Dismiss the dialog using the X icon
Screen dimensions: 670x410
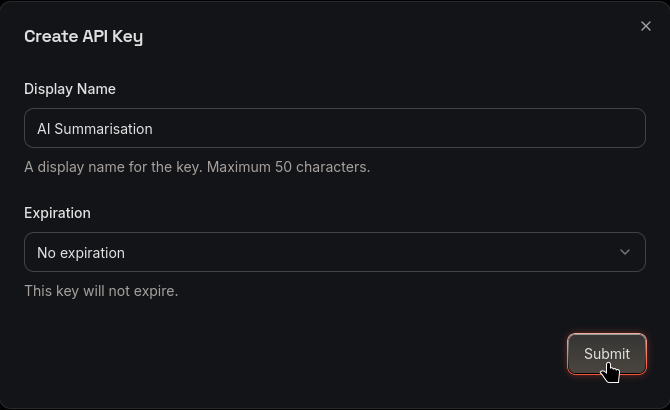645,26
